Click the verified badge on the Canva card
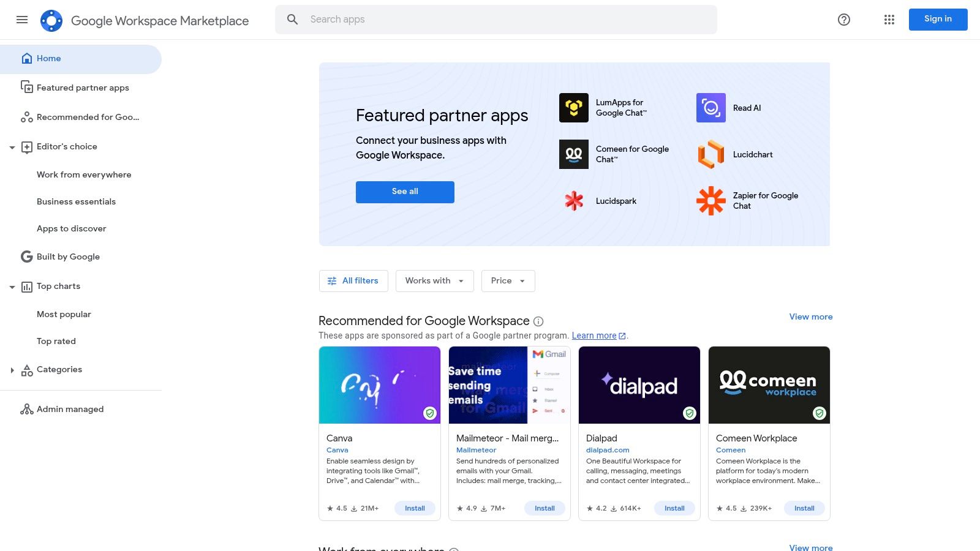This screenshot has height=551, width=980. click(x=429, y=413)
